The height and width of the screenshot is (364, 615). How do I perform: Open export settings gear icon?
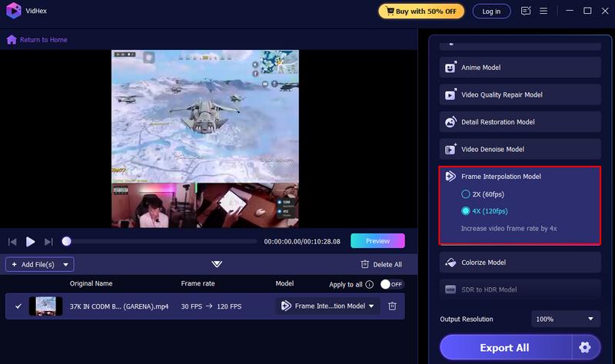585,347
